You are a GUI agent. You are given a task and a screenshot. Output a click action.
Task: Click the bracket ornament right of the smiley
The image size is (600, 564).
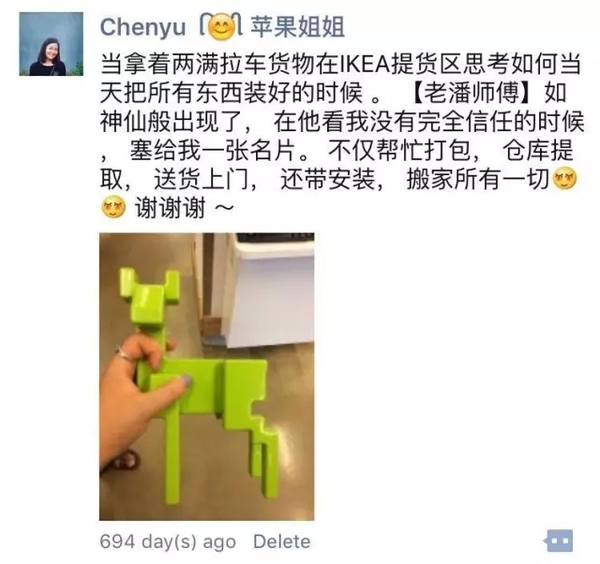coord(238,25)
